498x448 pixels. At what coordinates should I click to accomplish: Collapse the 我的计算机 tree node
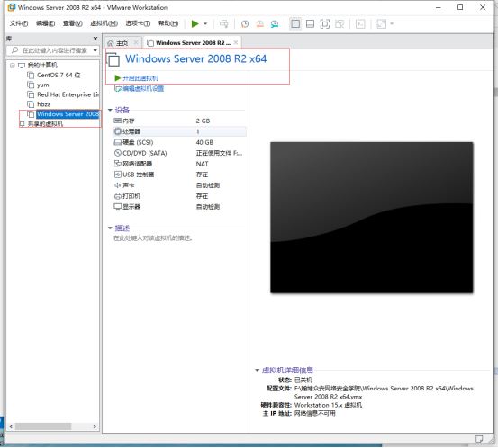[13, 66]
